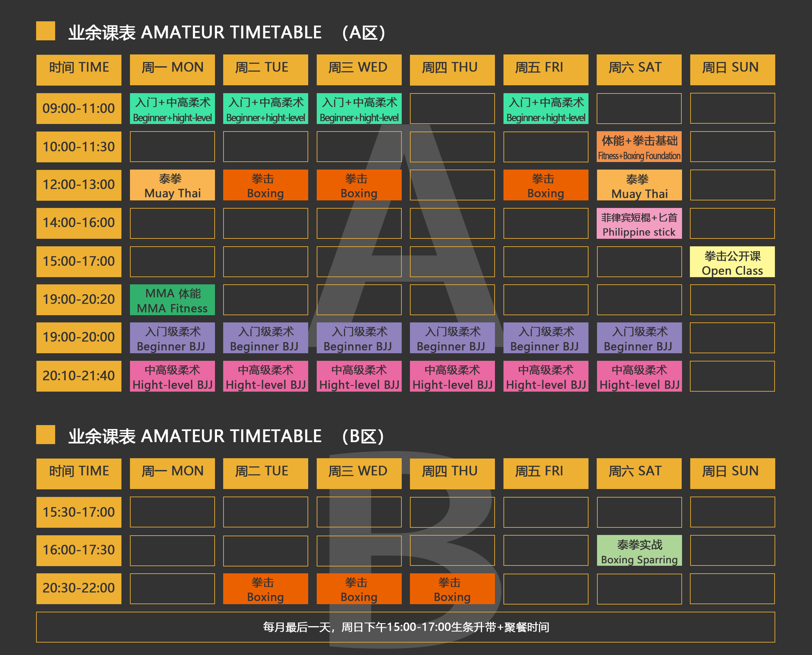This screenshot has width=812, height=655.
Task: Click the 时间 TIME header in B区 table
Action: 79,474
